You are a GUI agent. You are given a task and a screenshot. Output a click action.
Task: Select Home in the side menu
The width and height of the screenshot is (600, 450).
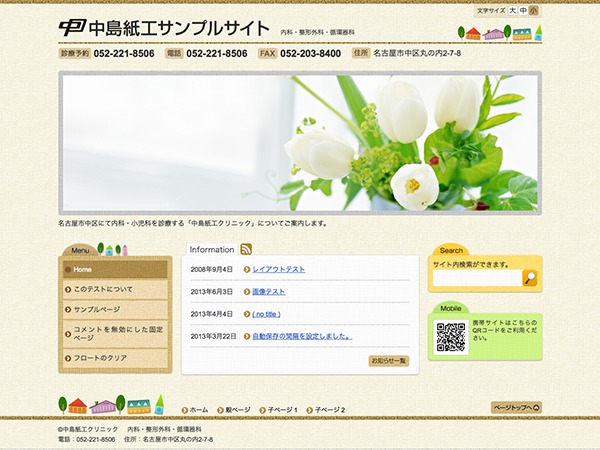pyautogui.click(x=115, y=269)
